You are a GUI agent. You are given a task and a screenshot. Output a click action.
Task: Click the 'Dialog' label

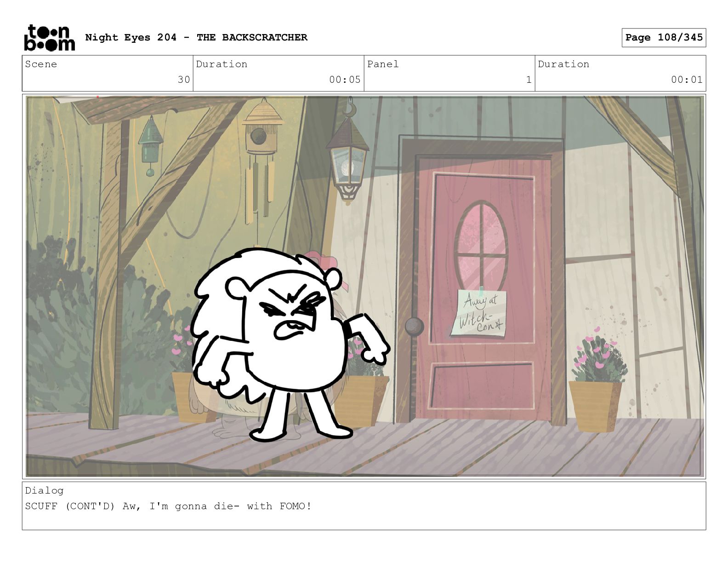[45, 490]
